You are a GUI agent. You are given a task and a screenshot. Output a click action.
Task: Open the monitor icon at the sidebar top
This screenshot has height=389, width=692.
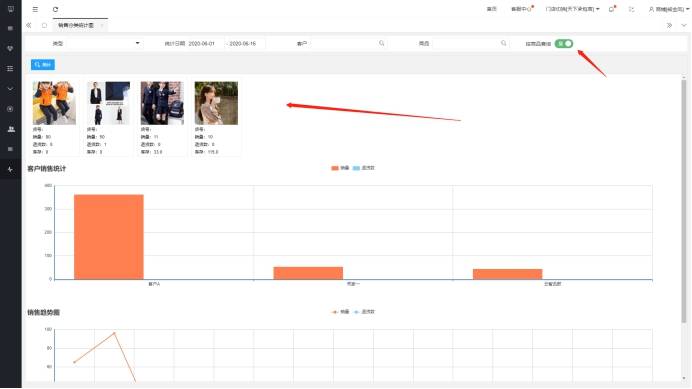click(x=11, y=9)
